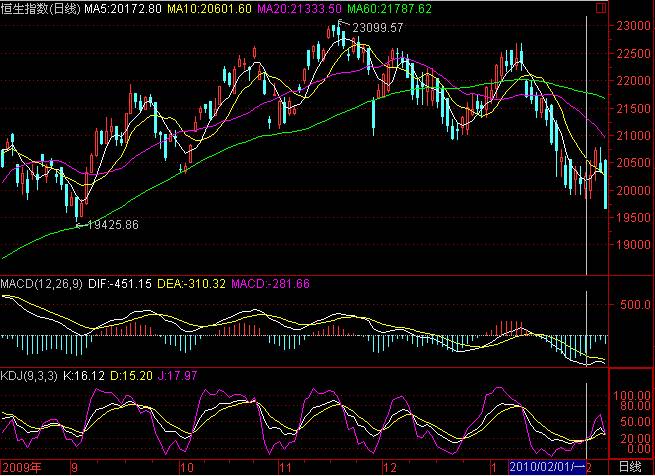
Task: Click the 19500 price axis label
Action: (633, 217)
